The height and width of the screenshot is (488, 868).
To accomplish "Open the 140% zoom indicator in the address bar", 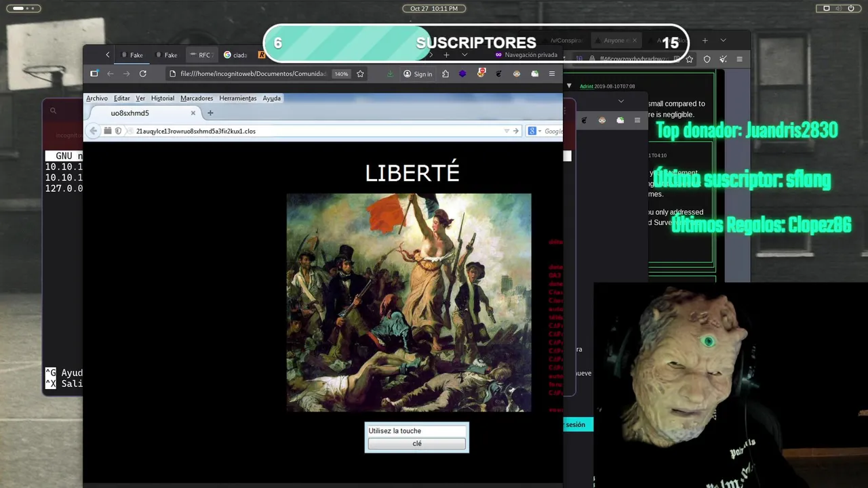I will (341, 74).
